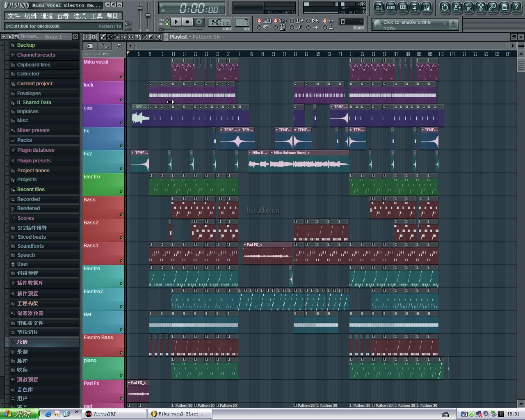Open the 选项 menu

click(80, 16)
